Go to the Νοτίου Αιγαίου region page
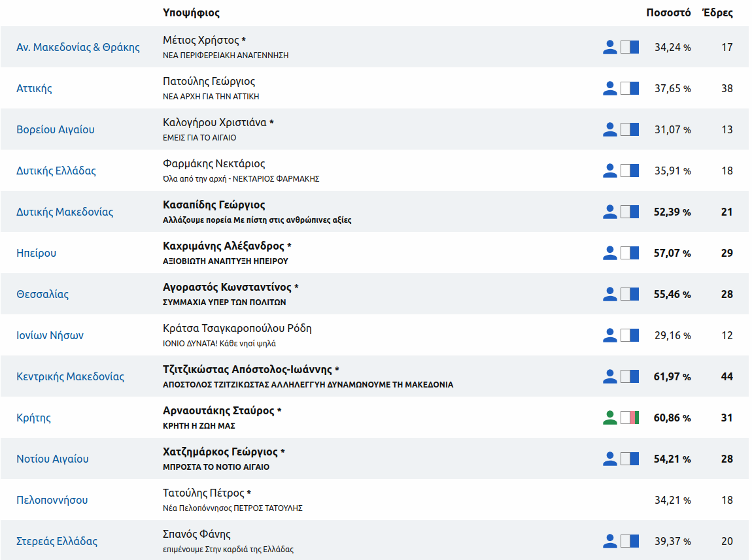 click(x=52, y=459)
